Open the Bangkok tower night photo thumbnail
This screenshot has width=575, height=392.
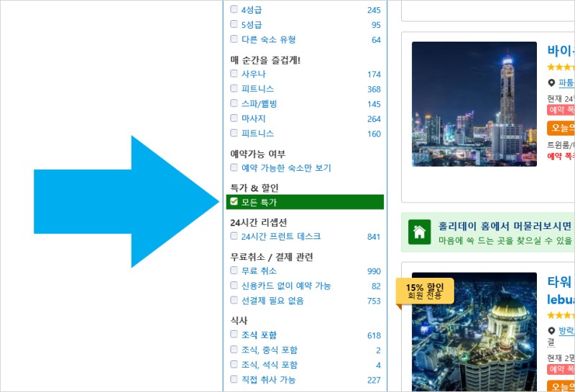474,104
